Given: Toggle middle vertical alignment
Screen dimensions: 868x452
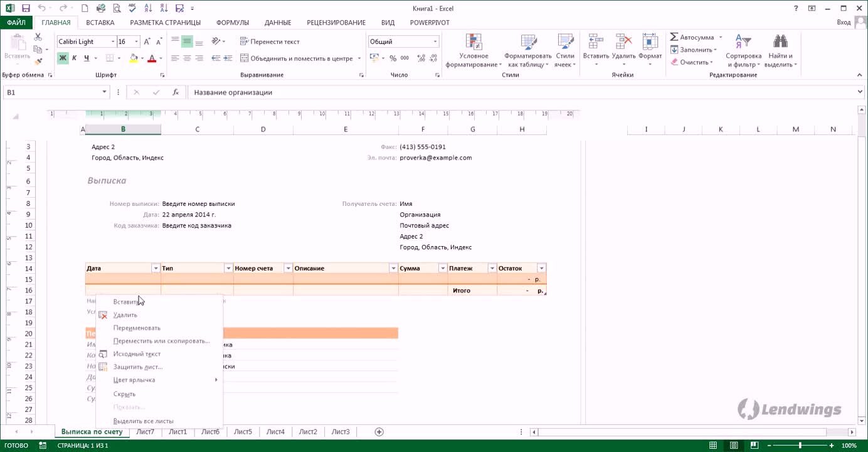Looking at the screenshot, I should (x=187, y=41).
